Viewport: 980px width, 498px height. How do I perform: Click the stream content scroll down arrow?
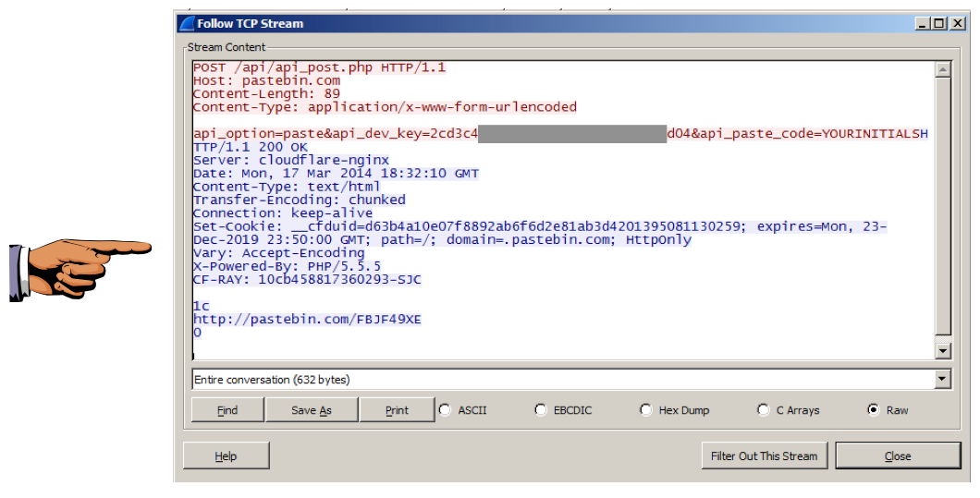943,351
